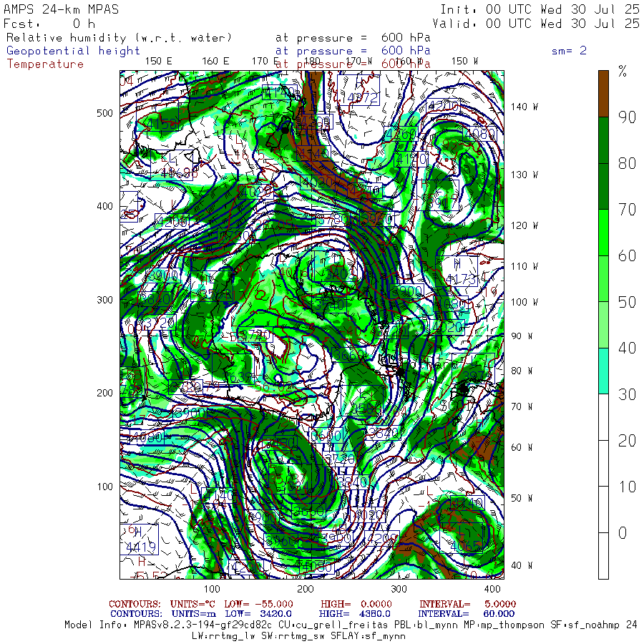The width and height of the screenshot is (644, 644).
Task: Click the '120 W' longitude label
Action: (x=524, y=226)
